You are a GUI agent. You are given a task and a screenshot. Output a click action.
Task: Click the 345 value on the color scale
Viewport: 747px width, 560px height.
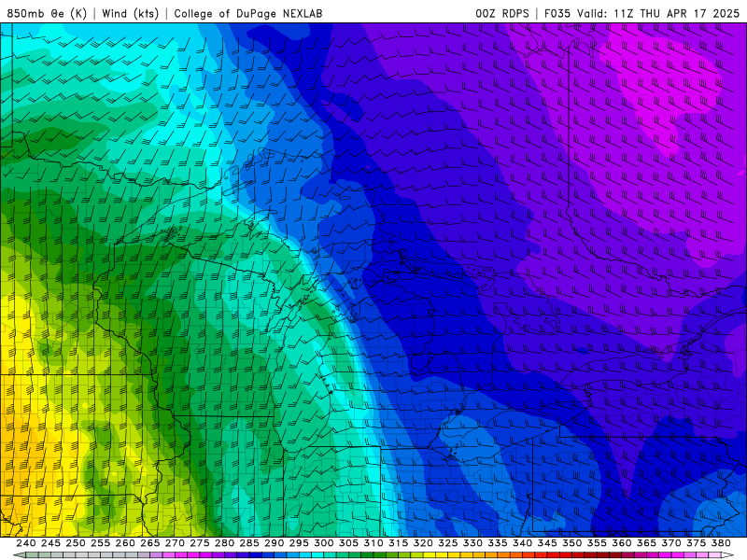(547, 543)
